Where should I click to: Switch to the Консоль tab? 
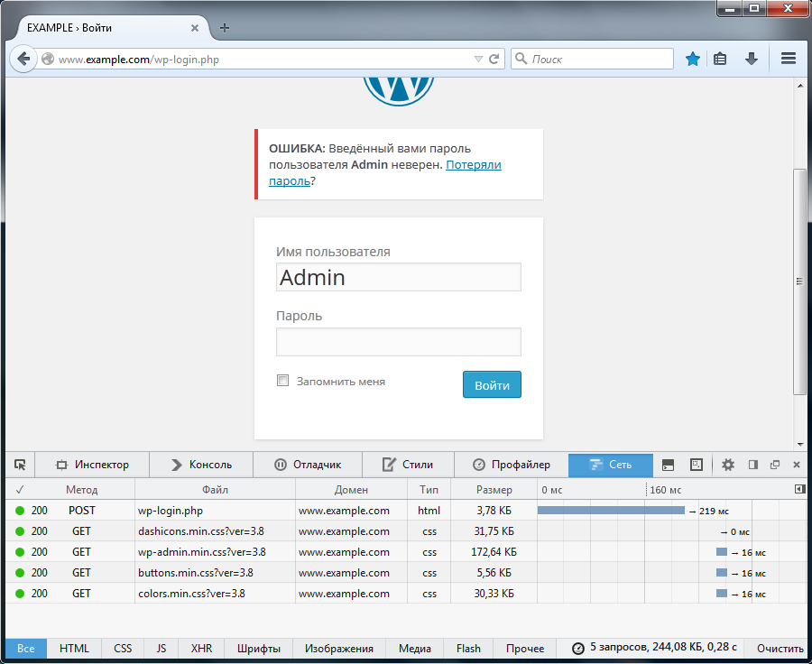point(201,465)
